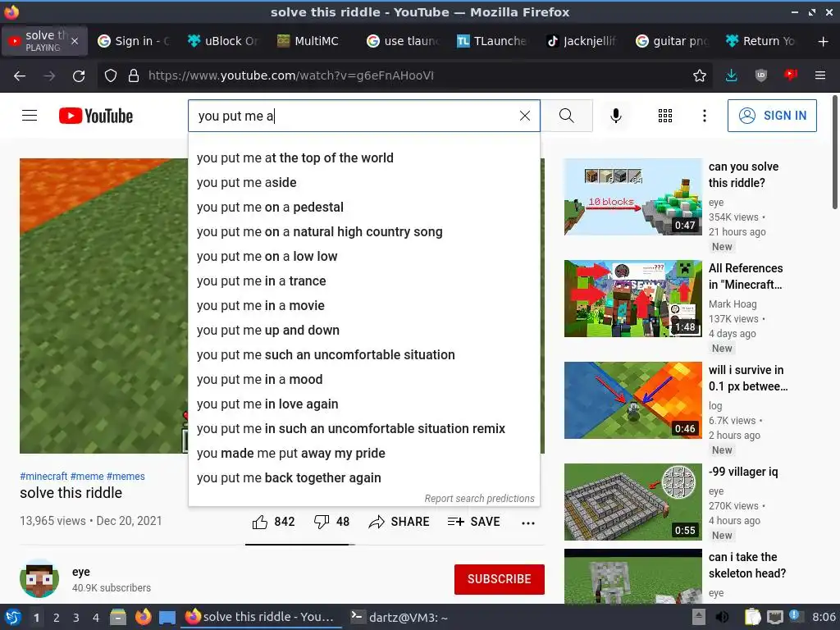The image size is (840, 630).
Task: Open the YouTube hamburger guide menu
Action: 30,116
